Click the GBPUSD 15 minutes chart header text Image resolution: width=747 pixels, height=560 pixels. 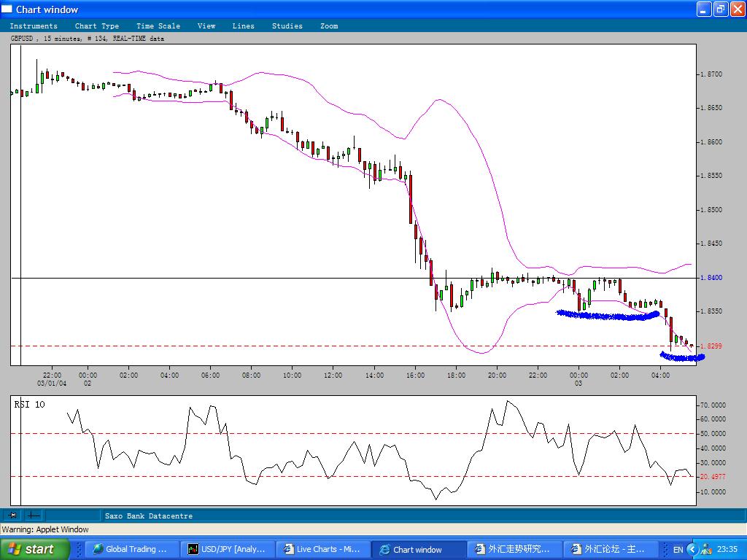coord(88,39)
